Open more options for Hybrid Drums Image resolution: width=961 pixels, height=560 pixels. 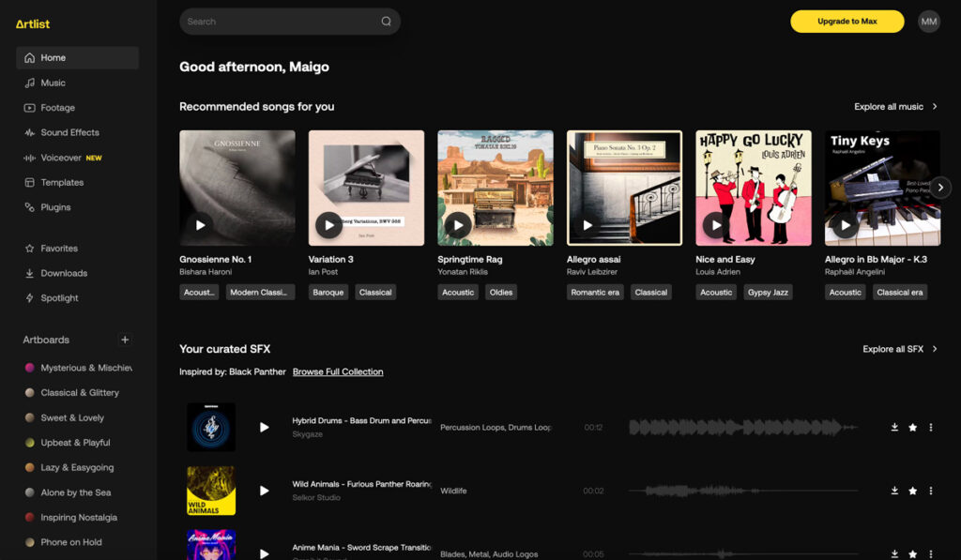(x=930, y=427)
